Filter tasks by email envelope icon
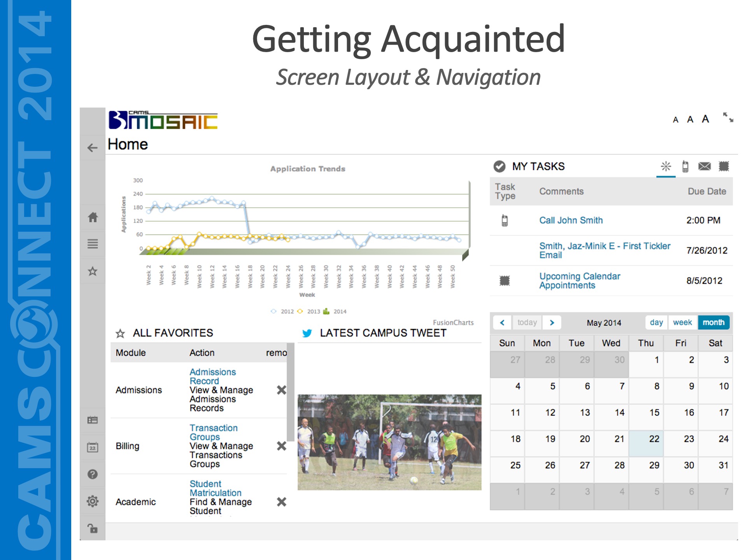Screen dimensions: 747x560 [x=704, y=166]
